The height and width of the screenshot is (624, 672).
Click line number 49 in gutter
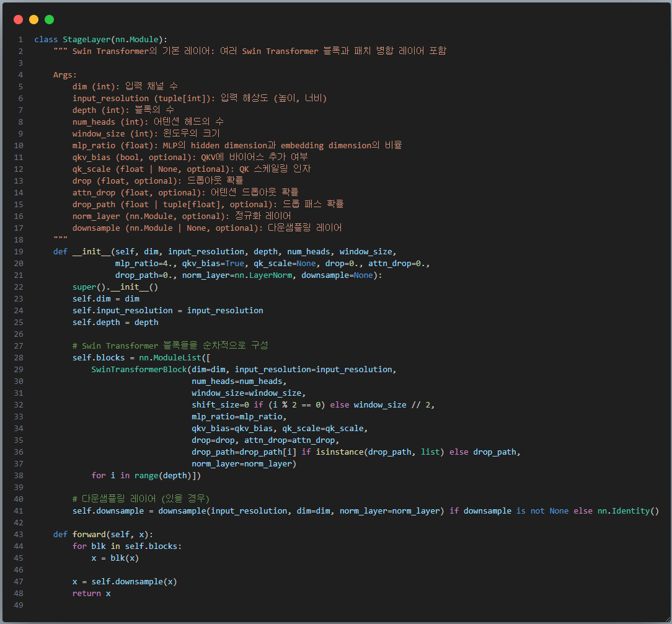tap(19, 605)
